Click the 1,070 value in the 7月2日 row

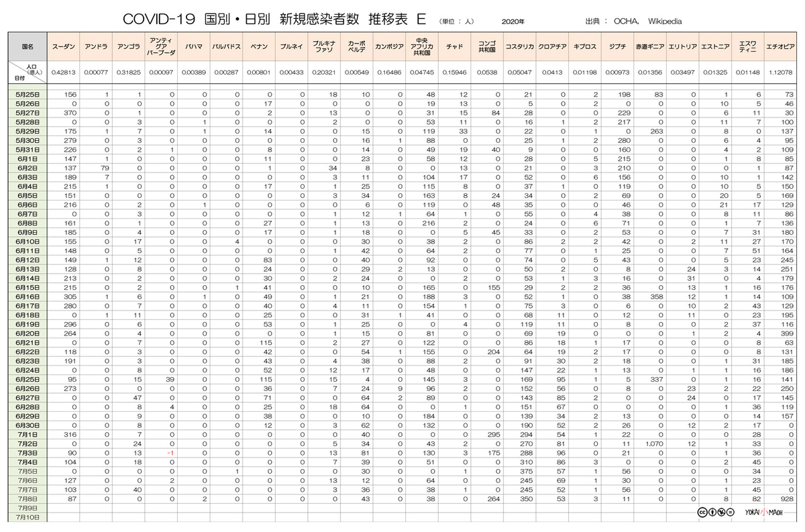click(653, 444)
